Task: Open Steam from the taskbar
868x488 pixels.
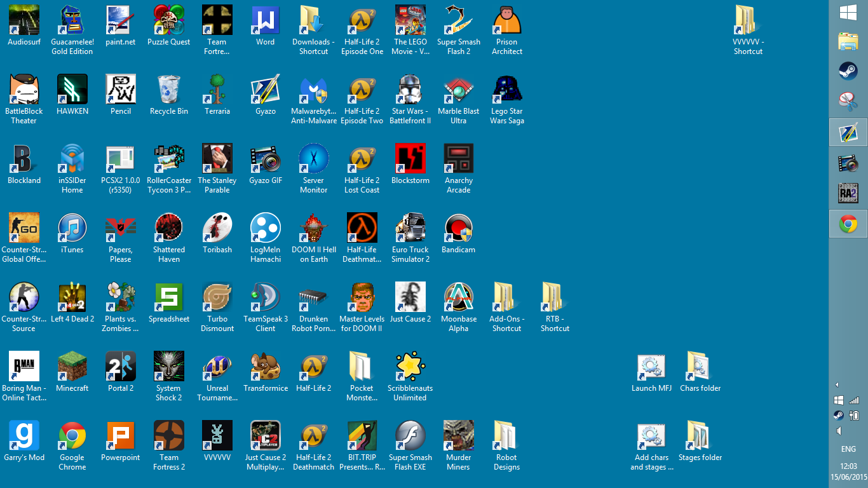Action: tap(848, 71)
